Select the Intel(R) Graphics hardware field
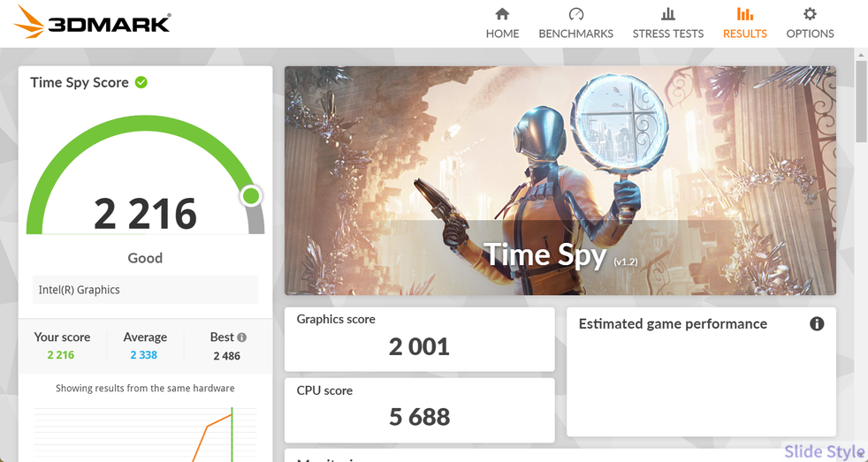 tap(146, 290)
